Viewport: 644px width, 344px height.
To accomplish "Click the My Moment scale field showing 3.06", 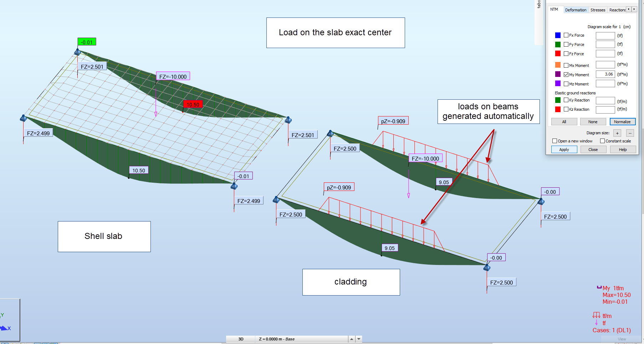I will point(605,74).
